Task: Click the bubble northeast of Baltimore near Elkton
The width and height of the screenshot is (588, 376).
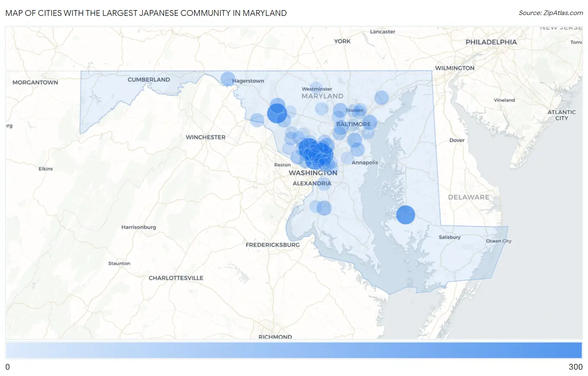Action: [381, 98]
